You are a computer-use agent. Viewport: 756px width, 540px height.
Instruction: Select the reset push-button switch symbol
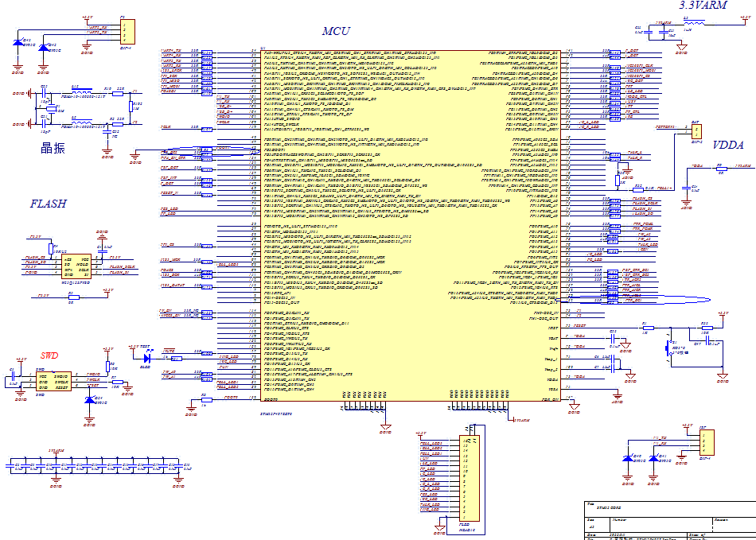667,348
